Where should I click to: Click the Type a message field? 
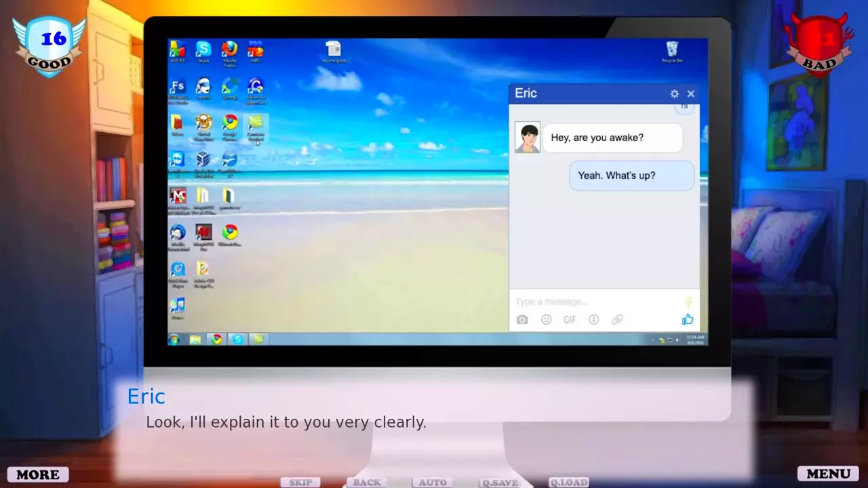pyautogui.click(x=590, y=302)
